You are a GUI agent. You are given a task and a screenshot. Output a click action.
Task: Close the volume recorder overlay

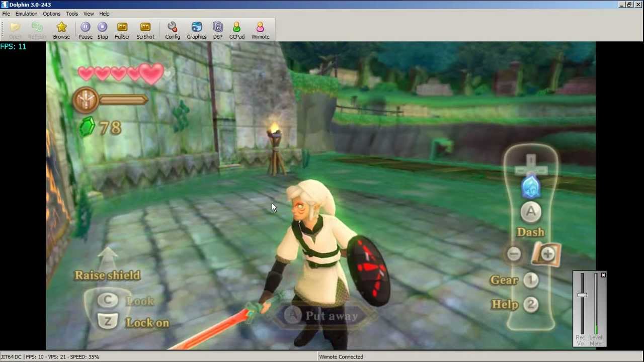click(603, 275)
